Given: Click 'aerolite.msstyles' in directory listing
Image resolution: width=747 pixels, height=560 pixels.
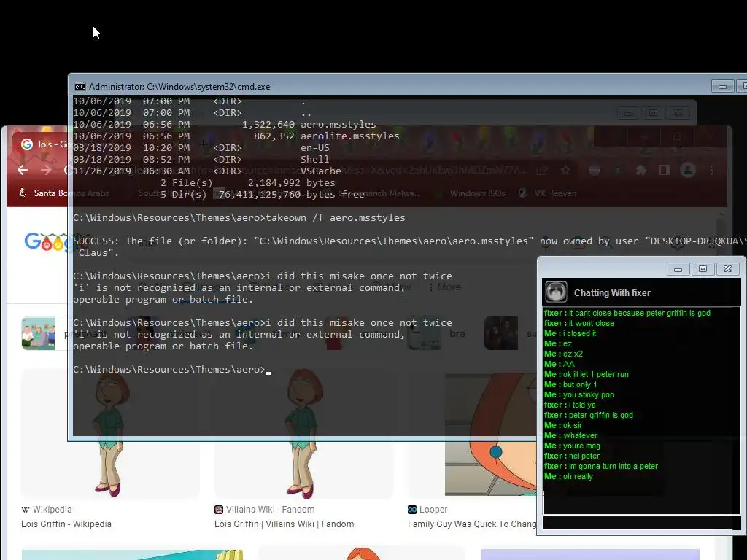Looking at the screenshot, I should tap(349, 136).
